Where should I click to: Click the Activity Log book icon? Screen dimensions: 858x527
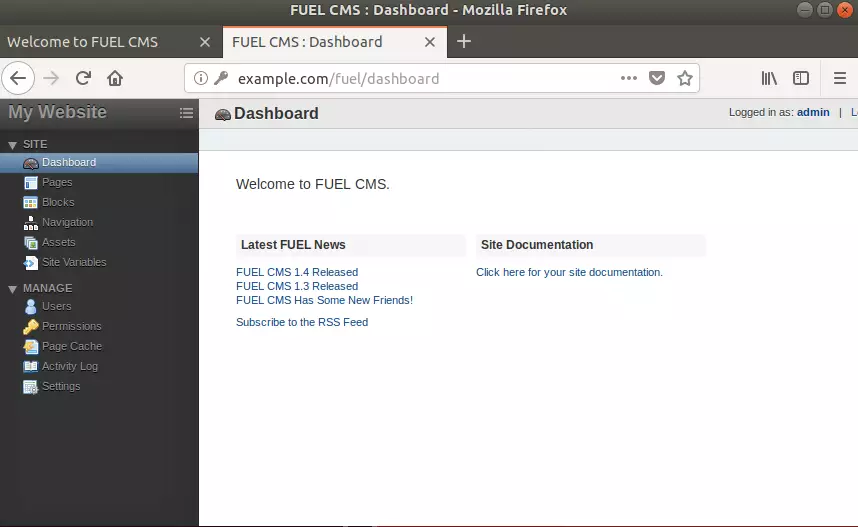click(x=31, y=366)
